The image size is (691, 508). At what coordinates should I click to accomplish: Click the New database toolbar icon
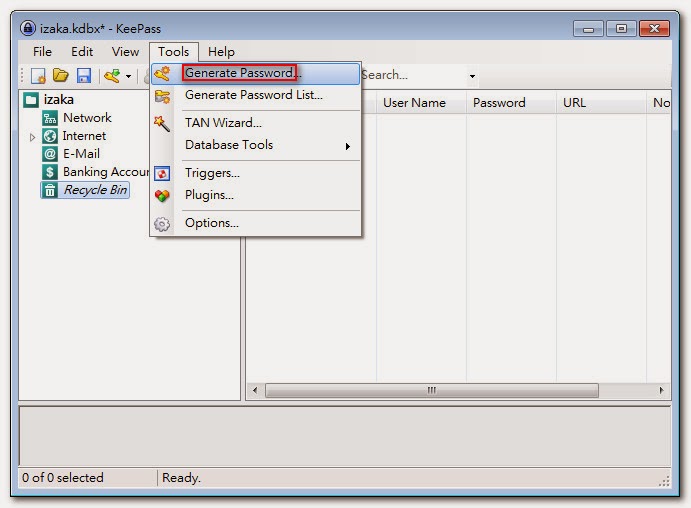coord(38,76)
